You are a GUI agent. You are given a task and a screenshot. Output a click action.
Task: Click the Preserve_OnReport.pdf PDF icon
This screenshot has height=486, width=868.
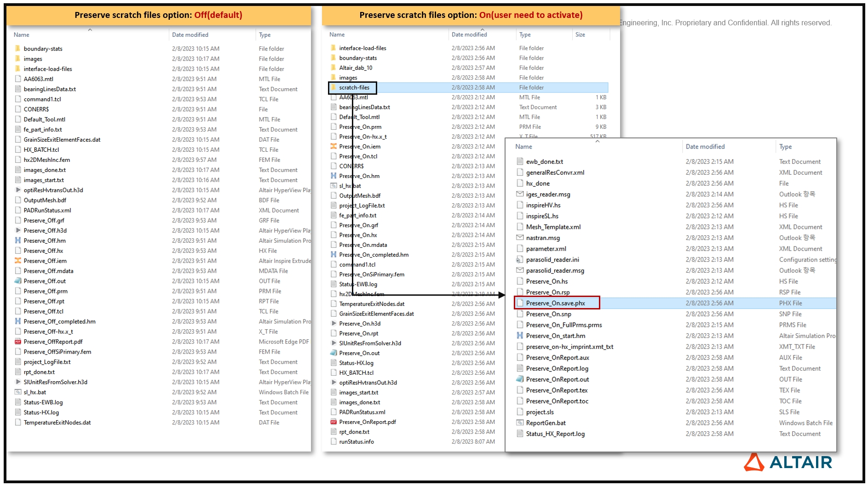(x=333, y=422)
